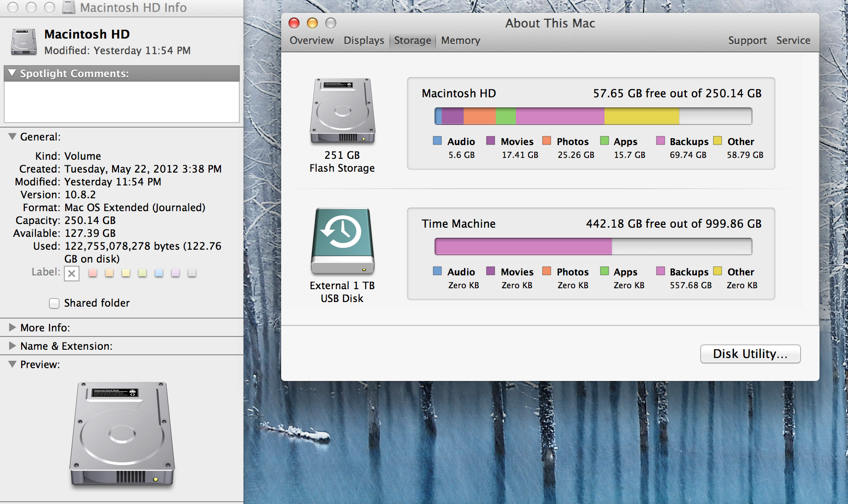
Task: Click the Other legend square for Time Machine
Action: pyautogui.click(x=718, y=271)
